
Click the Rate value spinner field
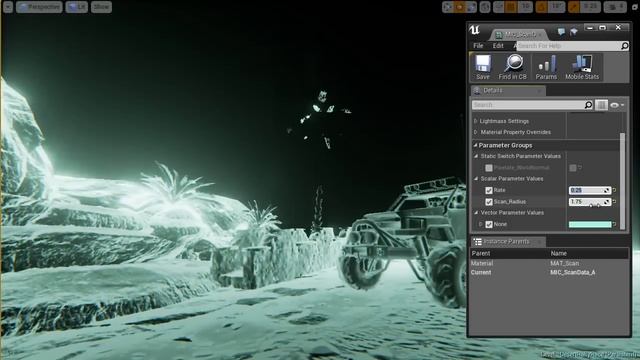pos(590,190)
